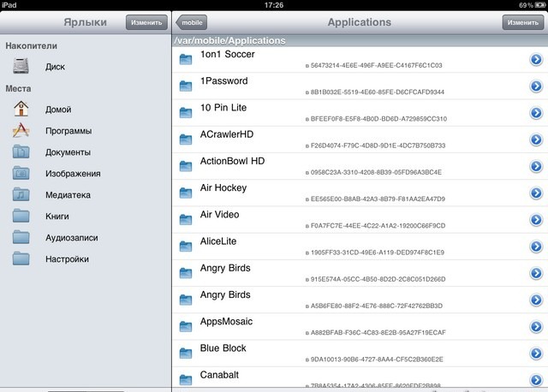Click folder icon of Air Hockey
Viewport: 548px width, 392px height.
tap(186, 193)
